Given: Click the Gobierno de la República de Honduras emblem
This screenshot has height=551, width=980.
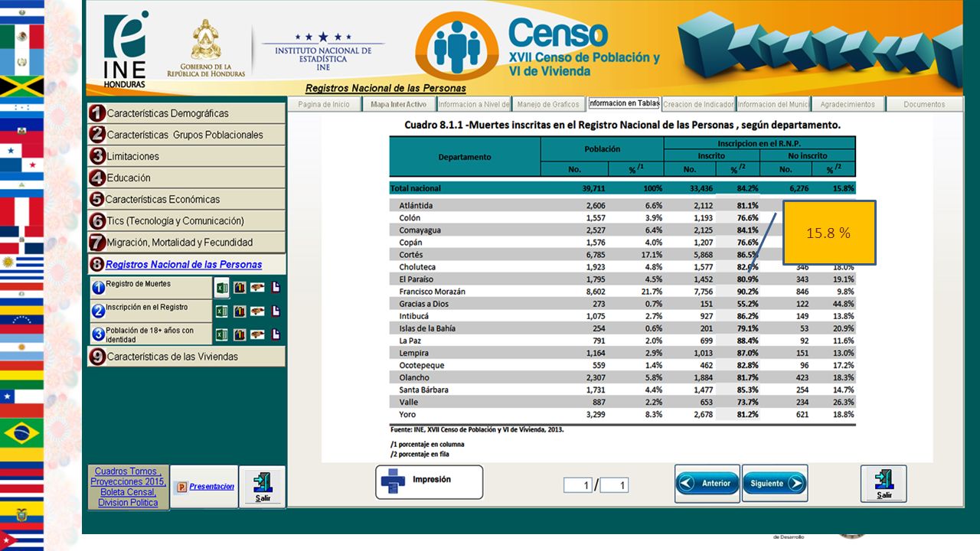Looking at the screenshot, I should (206, 47).
